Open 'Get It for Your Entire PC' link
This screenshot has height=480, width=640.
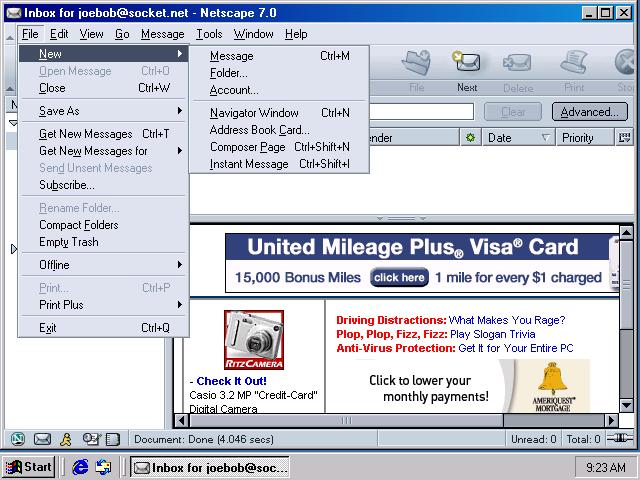pos(516,348)
